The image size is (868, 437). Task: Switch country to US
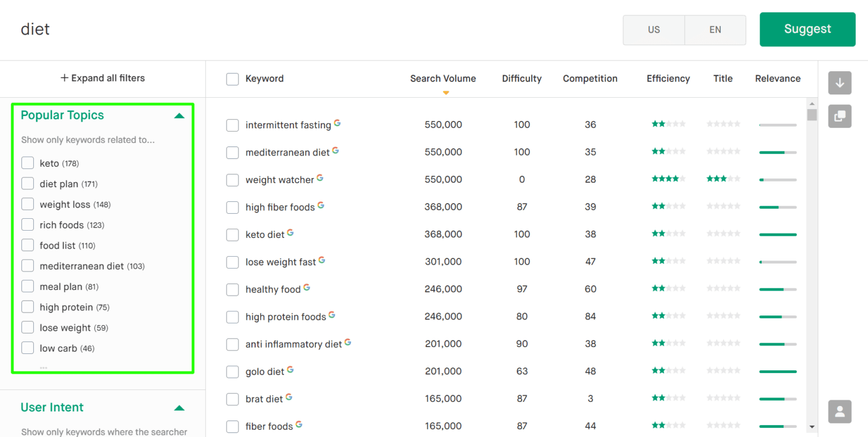point(653,29)
